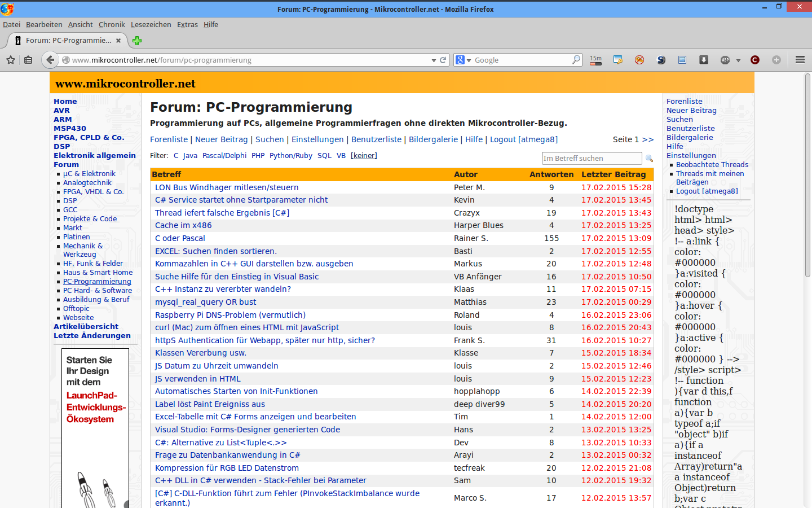The width and height of the screenshot is (812, 508).
Task: Open the Datei menu
Action: (x=11, y=24)
